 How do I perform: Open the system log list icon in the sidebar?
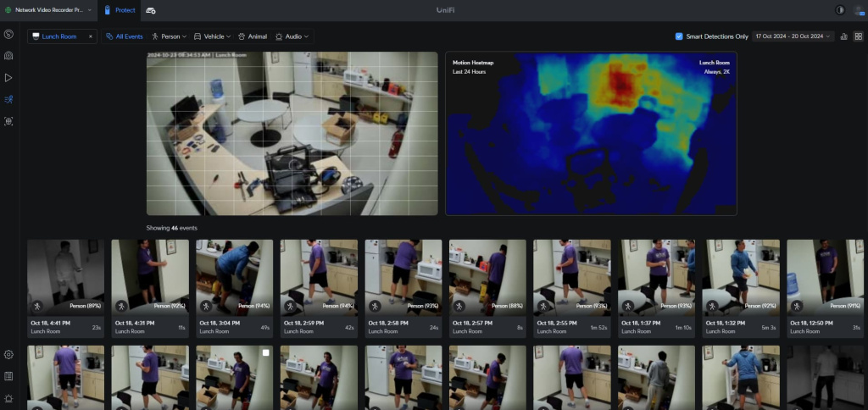point(8,376)
